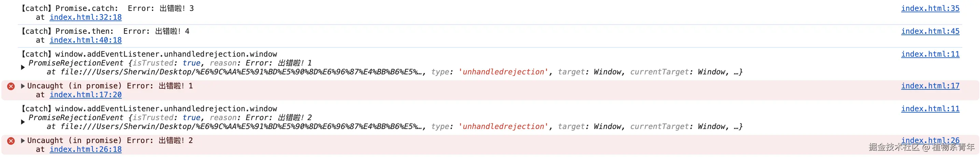Open source link index.html:17 on the right
The image size is (980, 157).
pos(930,86)
